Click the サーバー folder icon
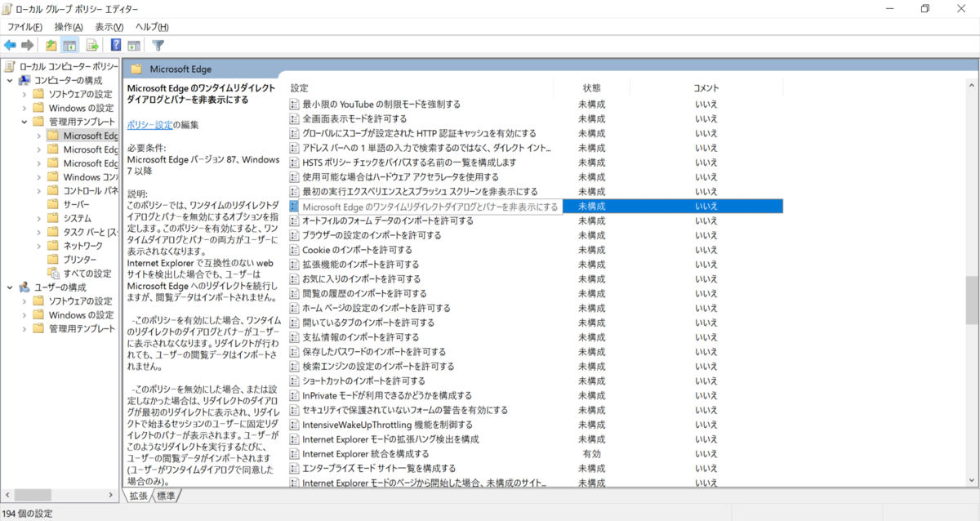The height and width of the screenshot is (521, 980). pyautogui.click(x=54, y=204)
